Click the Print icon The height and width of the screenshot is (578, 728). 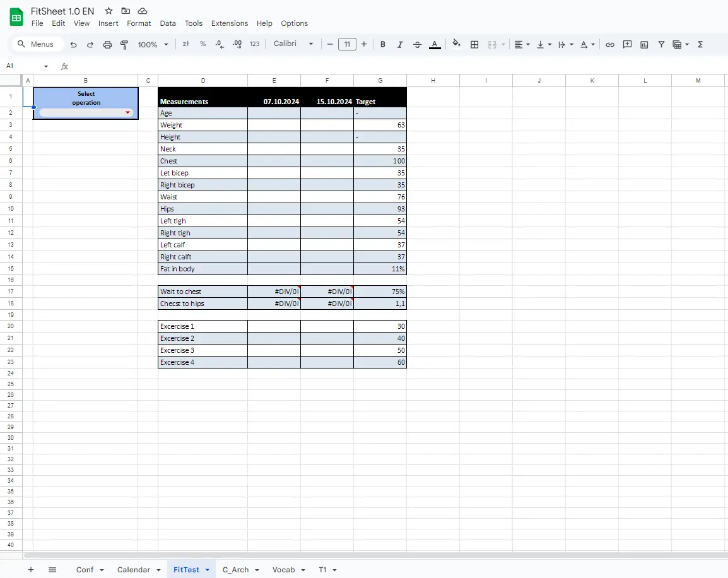click(107, 45)
